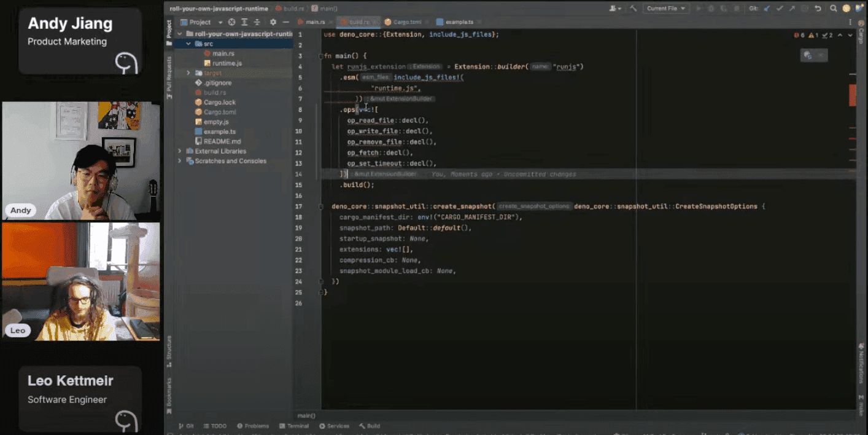This screenshot has height=435, width=868.
Task: Collapse the src folder
Action: pos(189,44)
